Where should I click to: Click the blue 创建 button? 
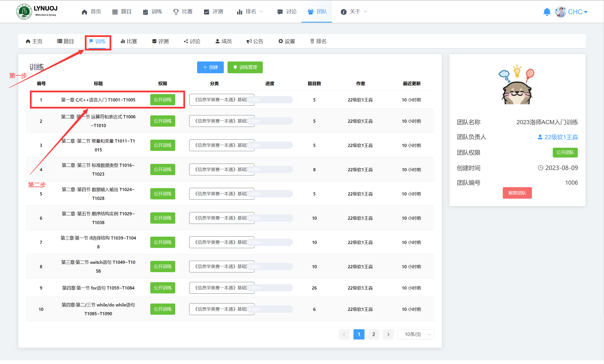click(x=210, y=67)
